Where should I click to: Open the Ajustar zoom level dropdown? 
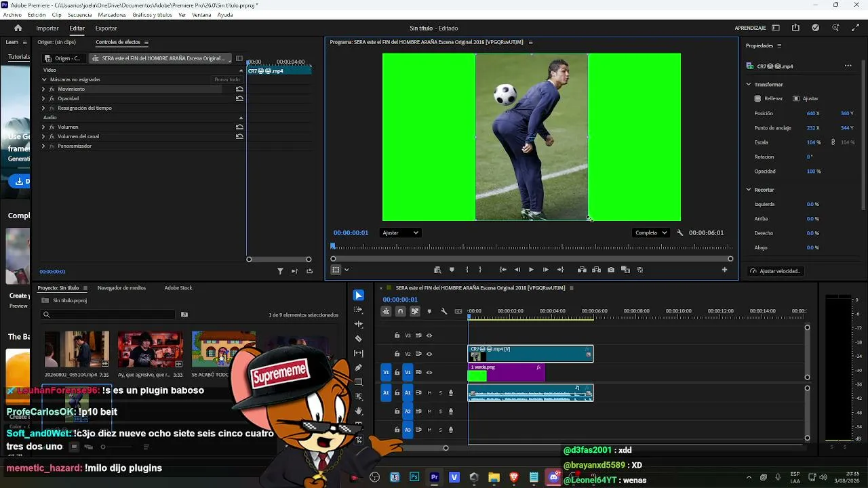point(400,232)
